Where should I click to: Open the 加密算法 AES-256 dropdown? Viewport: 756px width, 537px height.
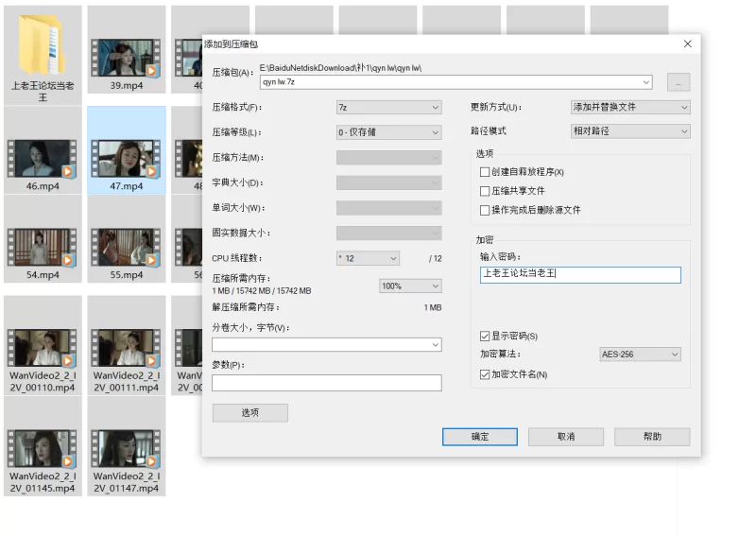pos(640,355)
